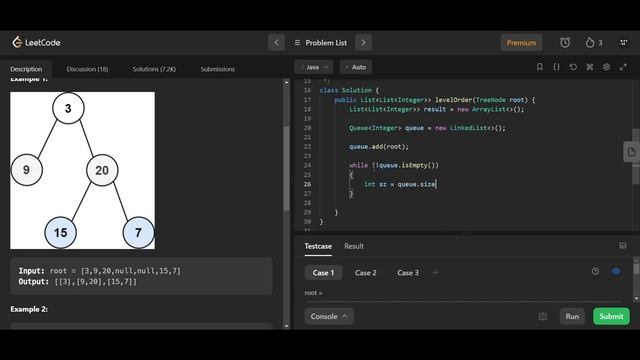The width and height of the screenshot is (640, 360).
Task: Open the profile avatar menu
Action: 623,42
